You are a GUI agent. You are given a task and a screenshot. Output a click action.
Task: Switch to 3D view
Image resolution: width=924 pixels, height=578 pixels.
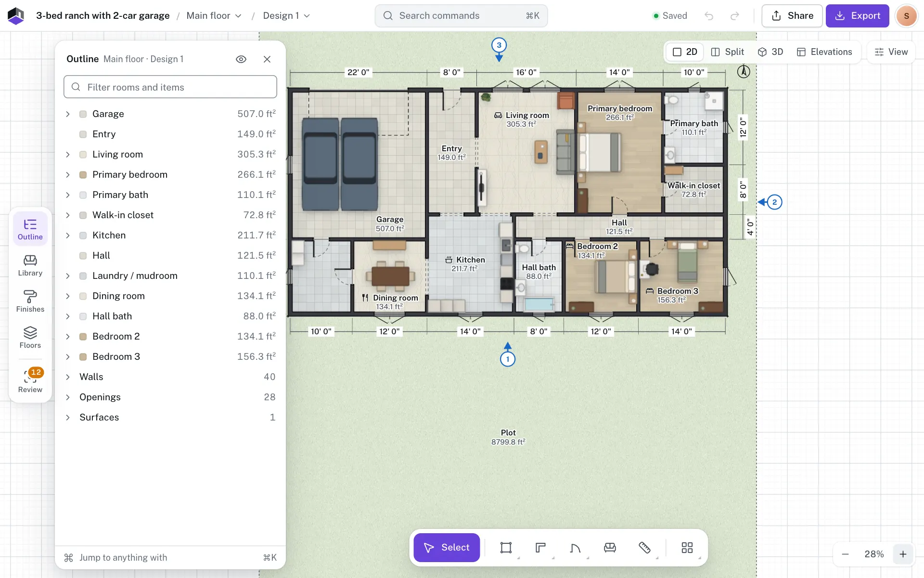(770, 52)
